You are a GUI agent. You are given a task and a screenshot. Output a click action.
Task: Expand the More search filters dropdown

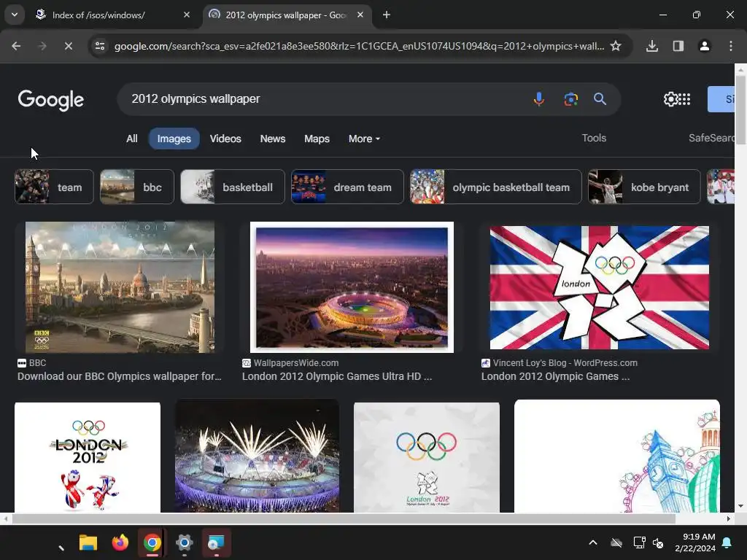364,139
